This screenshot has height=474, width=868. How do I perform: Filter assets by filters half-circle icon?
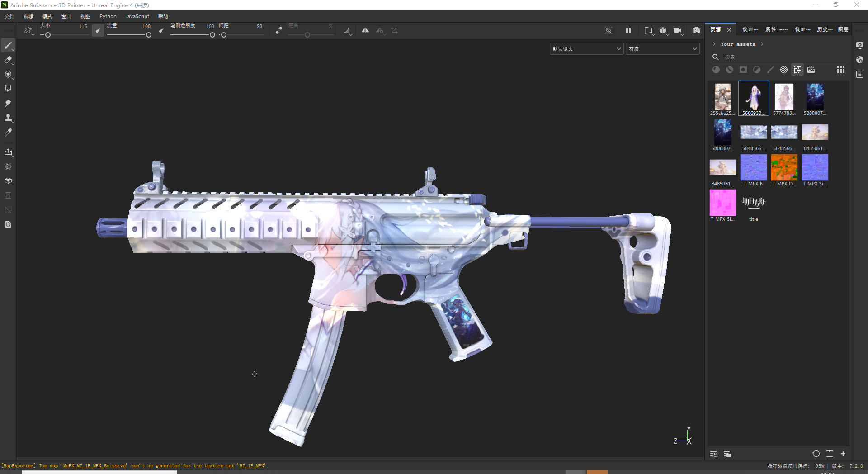coord(757,70)
